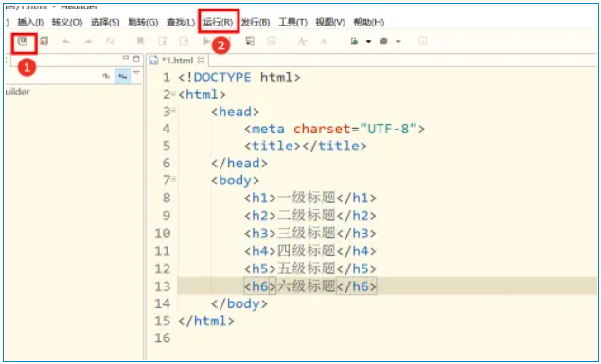Viewport: 601px width, 364px height.
Task: Click the 四级标题 heading text on line 11
Action: (x=307, y=251)
